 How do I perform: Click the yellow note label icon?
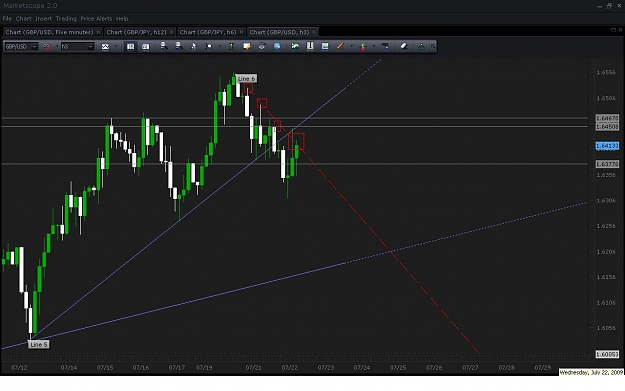pyautogui.click(x=247, y=47)
